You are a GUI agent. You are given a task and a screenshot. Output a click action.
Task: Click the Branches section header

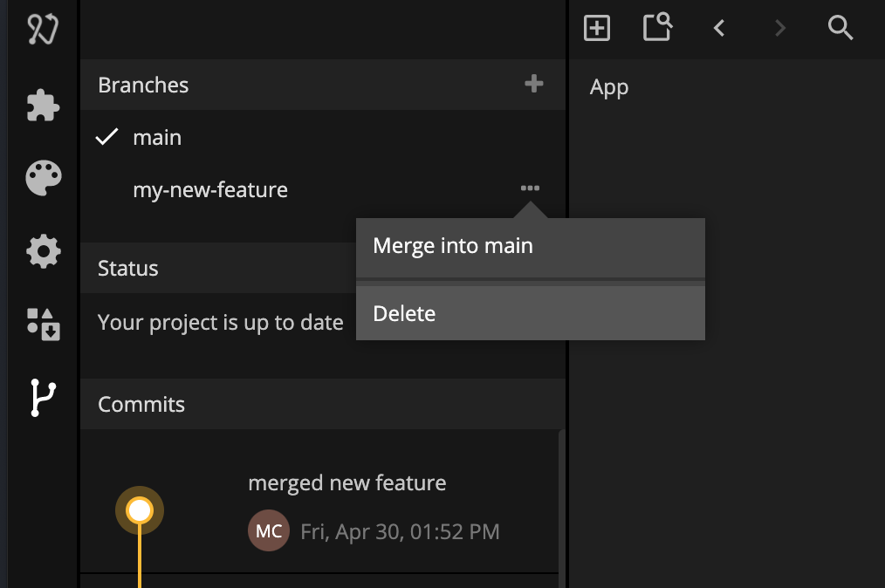(323, 85)
